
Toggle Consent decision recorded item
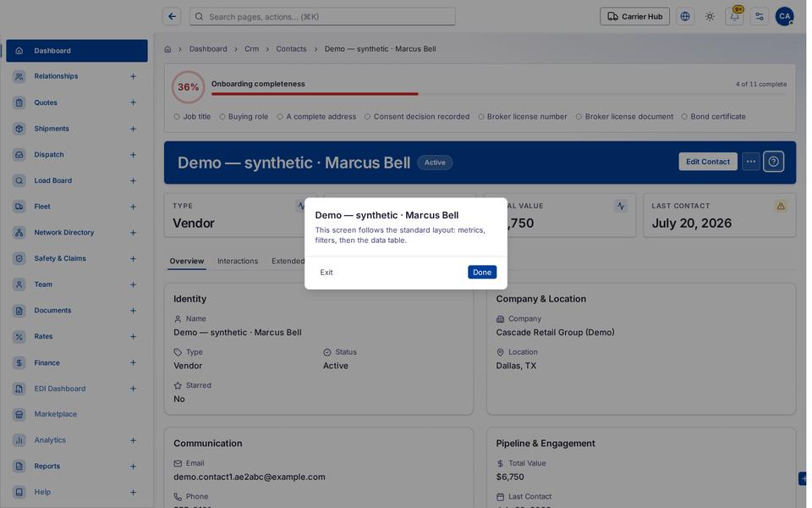coord(417,117)
